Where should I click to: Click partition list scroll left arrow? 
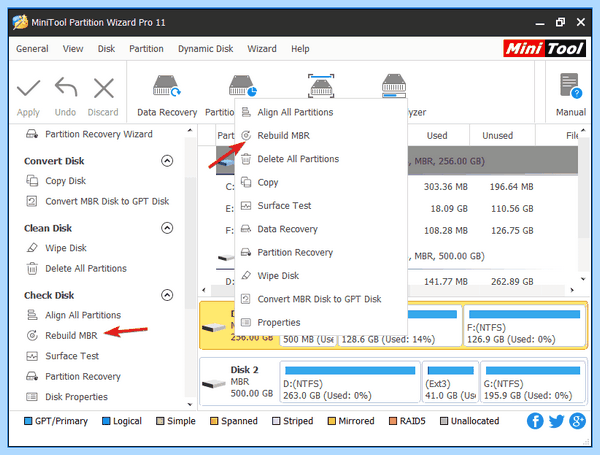[x=204, y=290]
